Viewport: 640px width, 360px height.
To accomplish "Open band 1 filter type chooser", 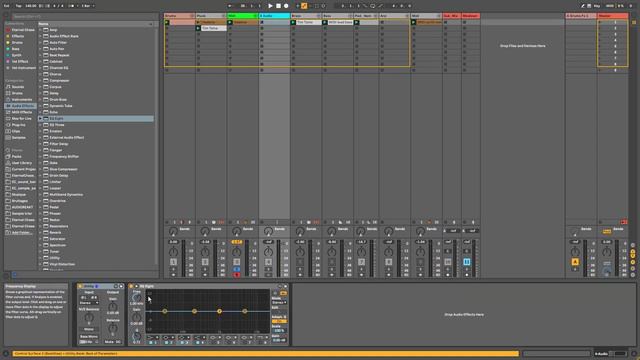I will pyautogui.click(x=152, y=338).
